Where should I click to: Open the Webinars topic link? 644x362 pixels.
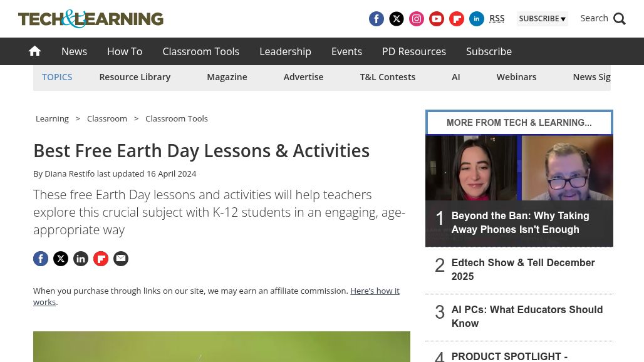tap(516, 77)
